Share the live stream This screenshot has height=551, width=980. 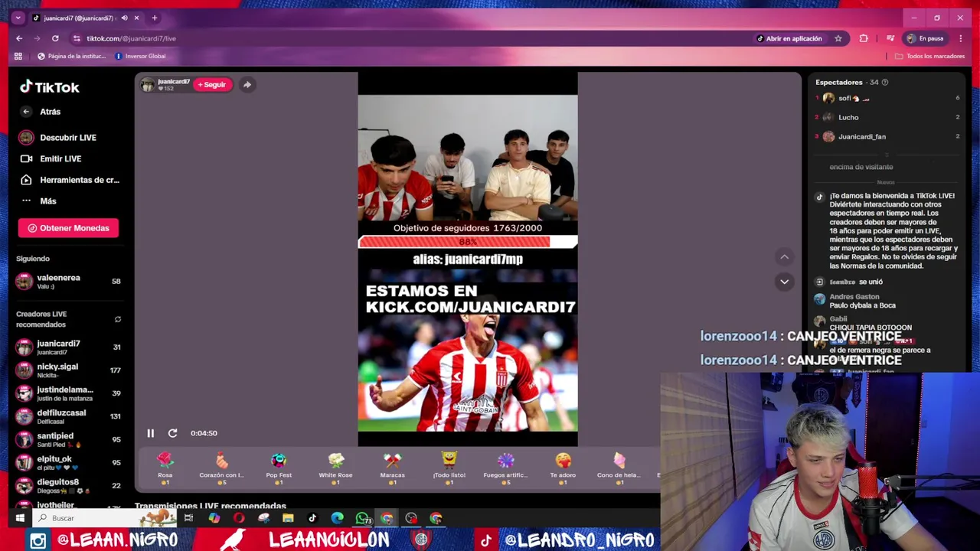pos(247,85)
